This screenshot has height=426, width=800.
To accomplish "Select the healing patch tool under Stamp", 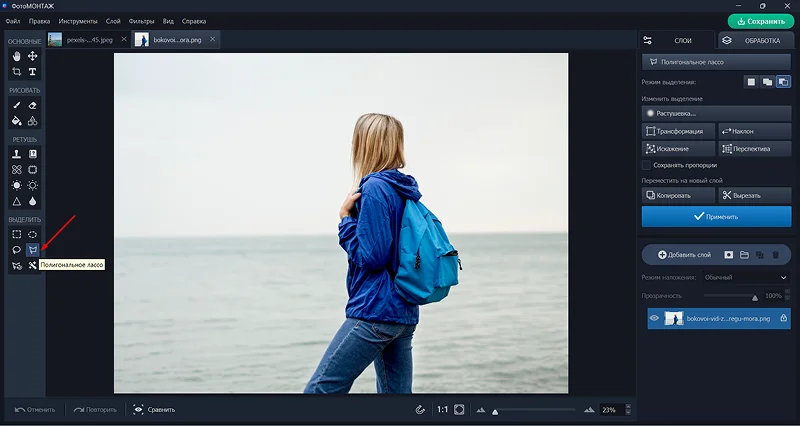I will (17, 169).
